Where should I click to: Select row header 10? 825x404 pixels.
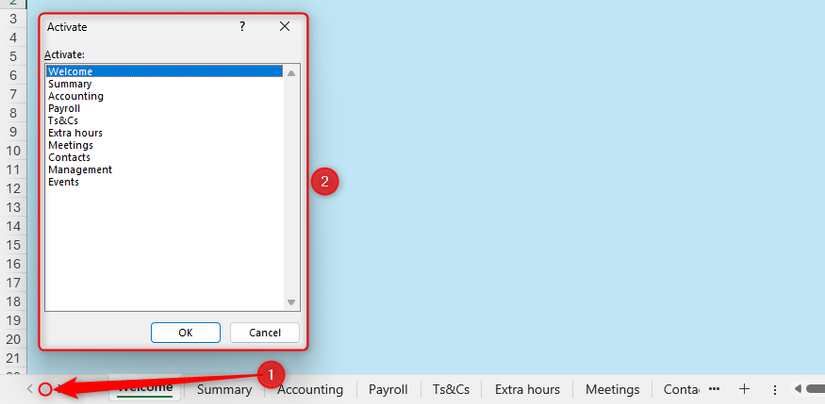point(13,151)
